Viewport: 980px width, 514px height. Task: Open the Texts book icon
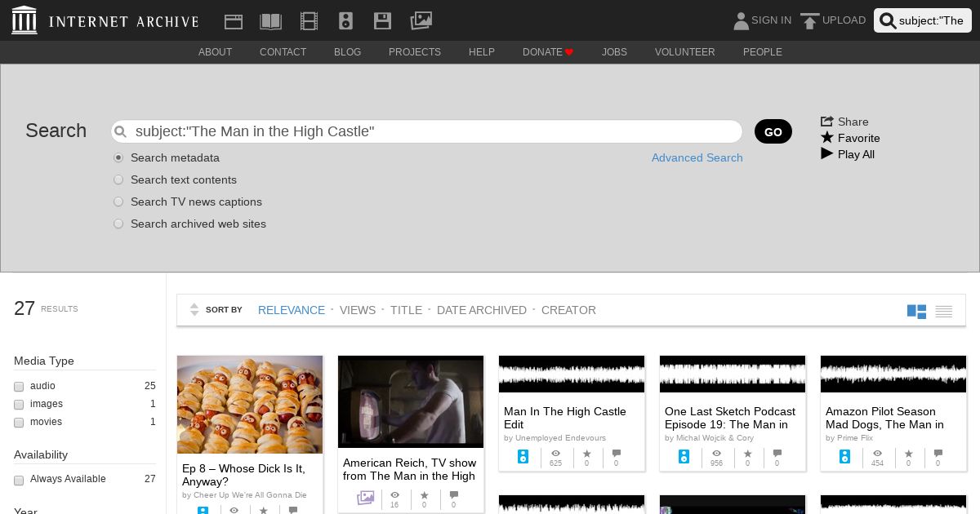pos(270,21)
